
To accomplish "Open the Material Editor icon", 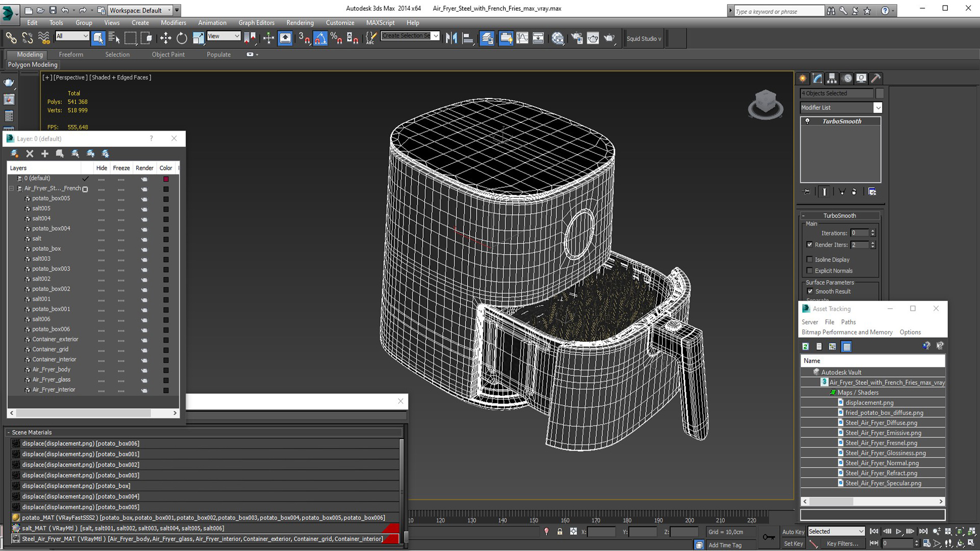I will [x=558, y=38].
